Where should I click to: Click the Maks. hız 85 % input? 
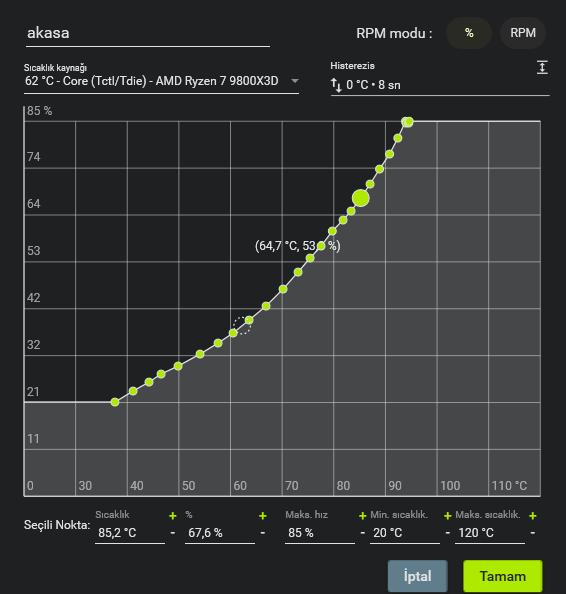click(320, 533)
